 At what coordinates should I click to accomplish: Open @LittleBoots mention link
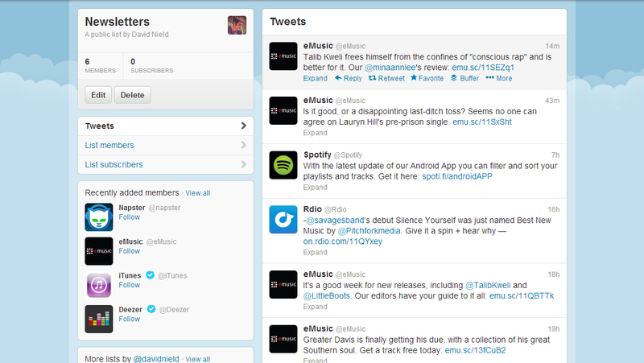click(327, 296)
